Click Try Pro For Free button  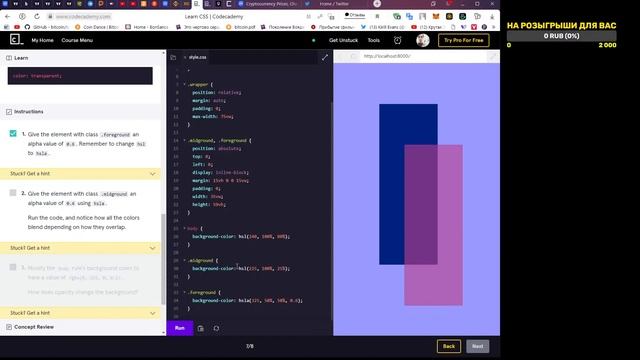[463, 40]
